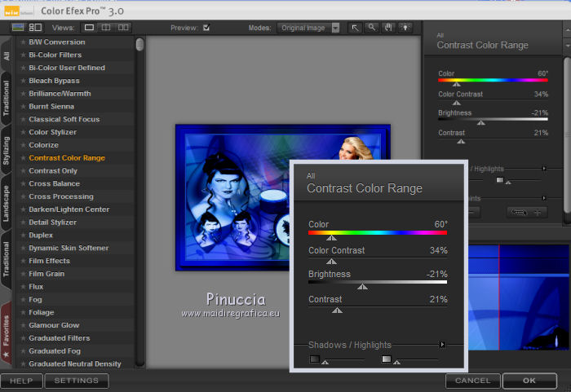Click the down arrow above right panel scrollbar

pyautogui.click(x=568, y=46)
